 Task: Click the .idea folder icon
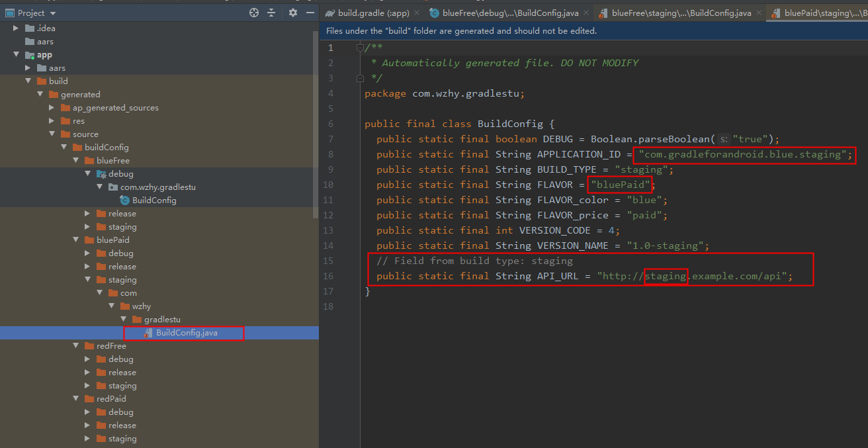[29, 28]
